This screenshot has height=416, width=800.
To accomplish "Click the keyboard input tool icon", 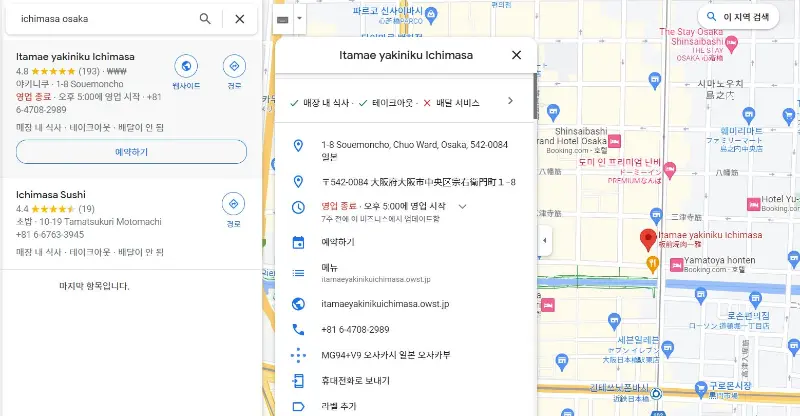I will pos(283,19).
